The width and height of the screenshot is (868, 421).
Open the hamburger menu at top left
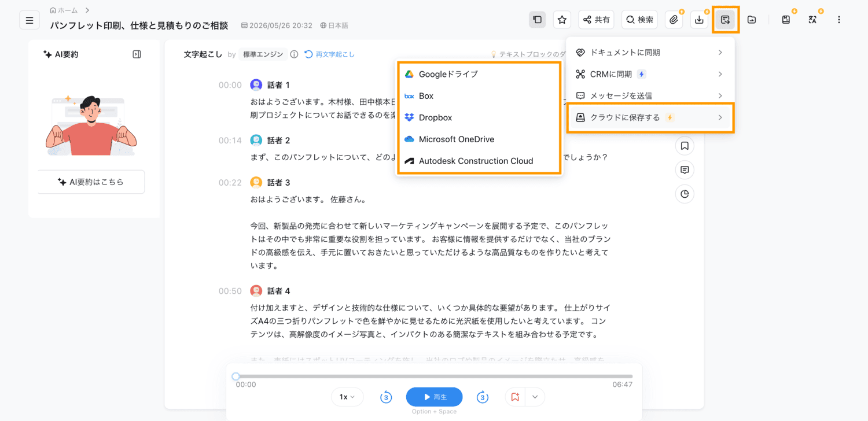30,20
